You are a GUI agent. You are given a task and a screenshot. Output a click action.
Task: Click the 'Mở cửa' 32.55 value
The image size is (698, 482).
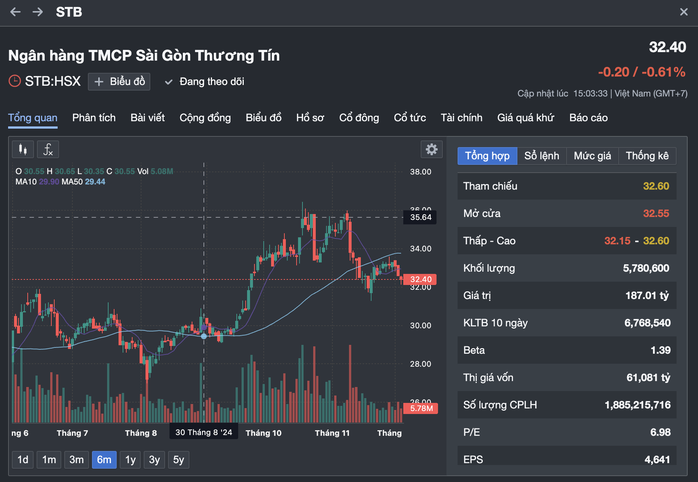tap(656, 214)
